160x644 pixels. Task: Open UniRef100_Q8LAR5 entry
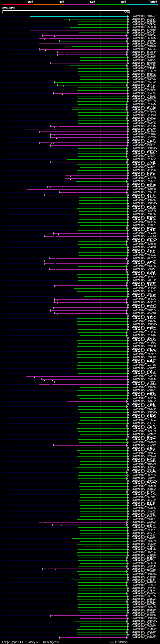coord(143,299)
